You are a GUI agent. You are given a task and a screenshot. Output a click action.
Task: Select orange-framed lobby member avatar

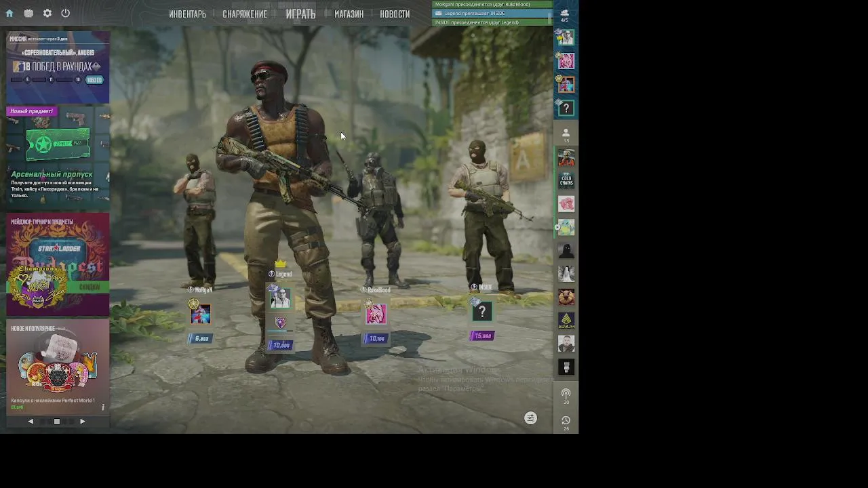[566, 84]
